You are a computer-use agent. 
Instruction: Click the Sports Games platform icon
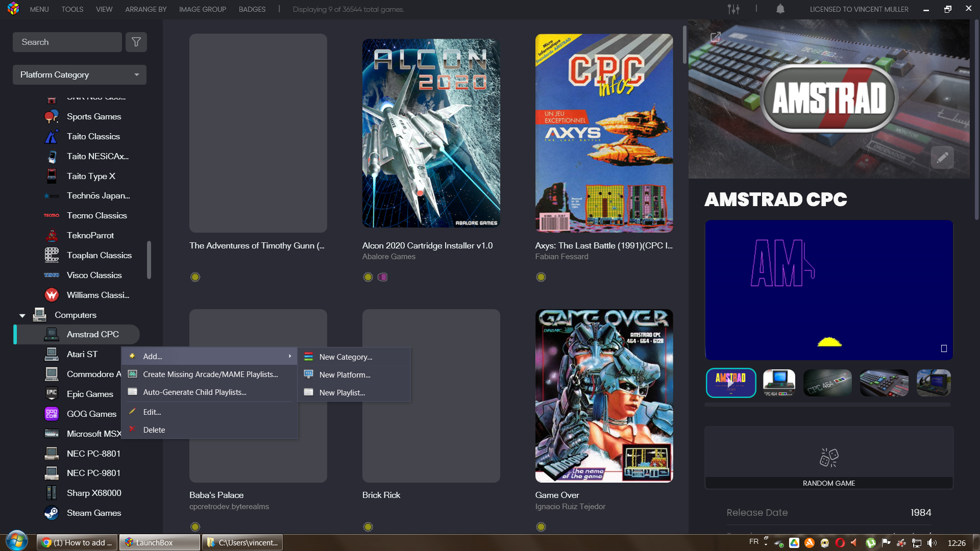[x=52, y=117]
